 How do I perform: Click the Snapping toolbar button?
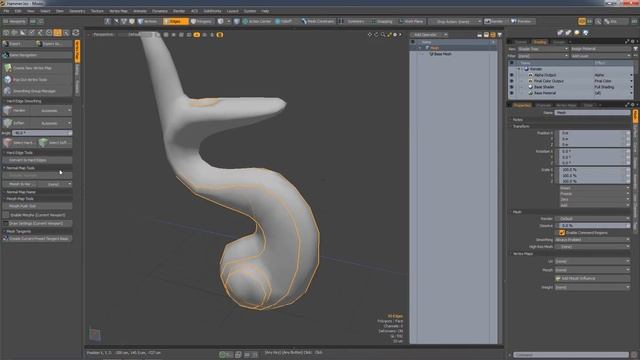[x=382, y=21]
